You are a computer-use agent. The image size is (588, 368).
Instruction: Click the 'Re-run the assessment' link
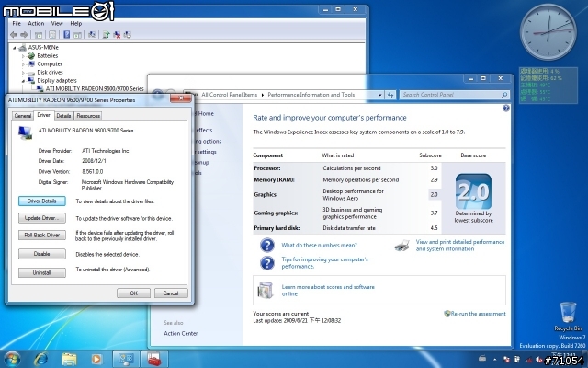[x=478, y=314]
